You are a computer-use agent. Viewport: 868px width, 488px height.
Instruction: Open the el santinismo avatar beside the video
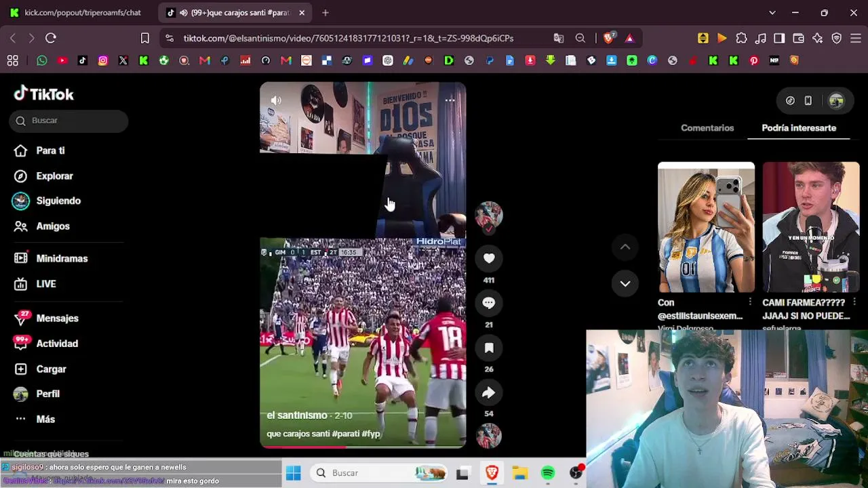point(489,214)
